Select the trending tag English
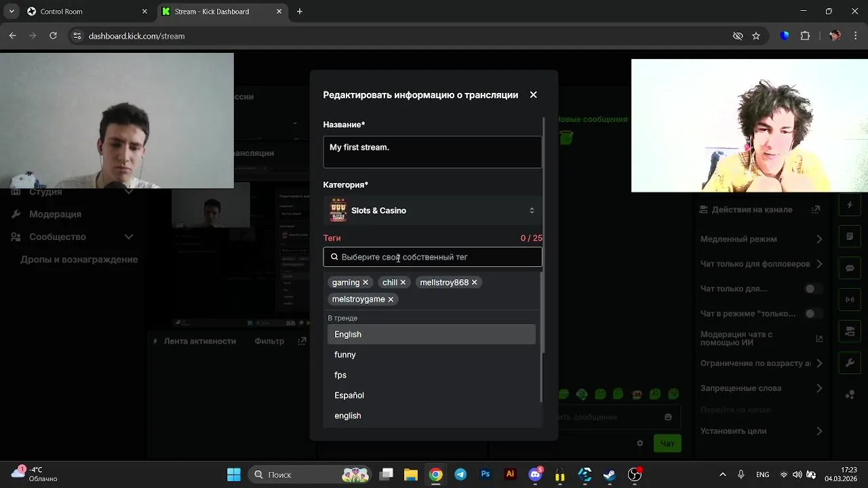The height and width of the screenshot is (488, 868). [431, 334]
